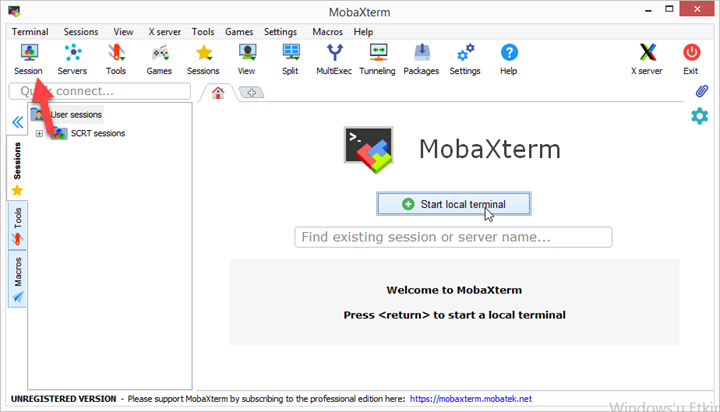Activate the MultiExec toolbar icon
Image resolution: width=720 pixels, height=412 pixels.
[334, 60]
